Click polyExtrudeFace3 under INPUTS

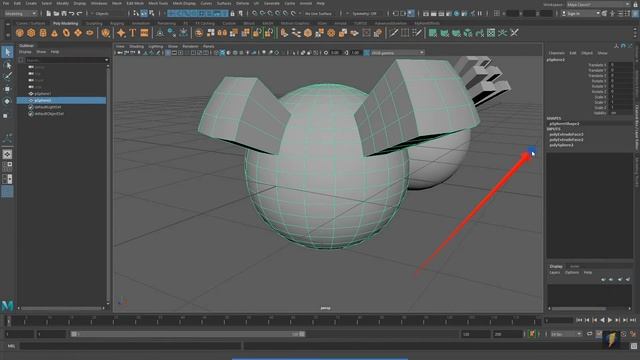566,134
